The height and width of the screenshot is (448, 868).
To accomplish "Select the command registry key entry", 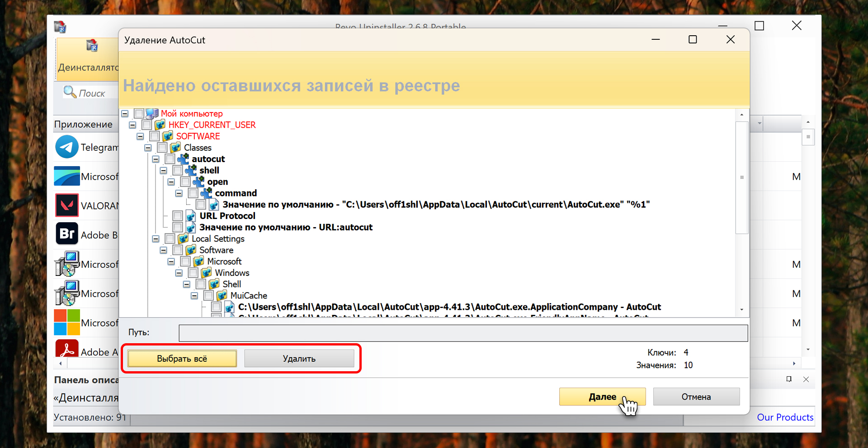I will (236, 193).
